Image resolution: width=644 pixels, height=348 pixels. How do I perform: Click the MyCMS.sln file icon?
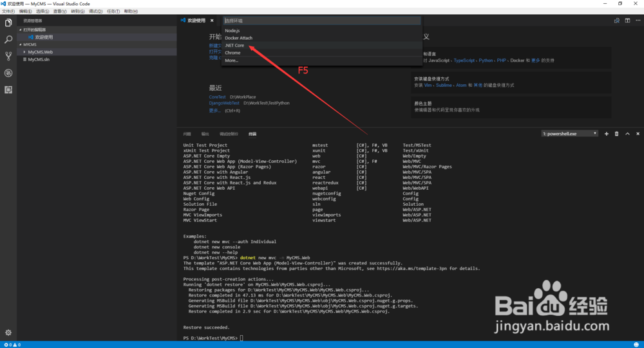[24, 60]
